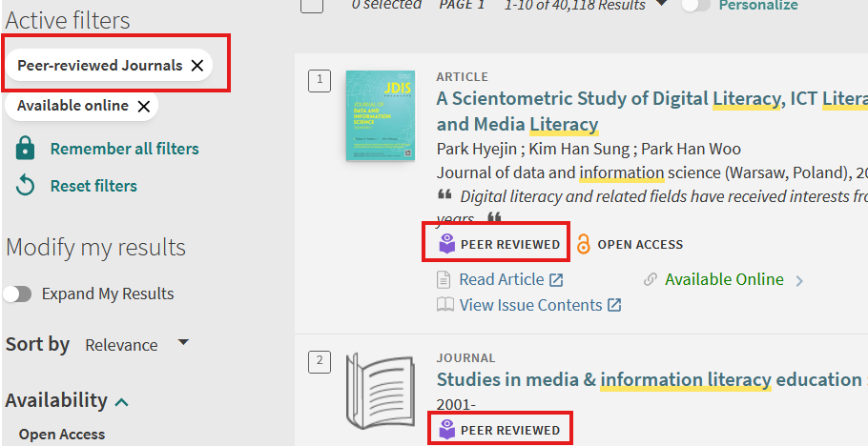The width and height of the screenshot is (868, 446).
Task: Open the View Issue Contents link
Action: click(x=530, y=305)
